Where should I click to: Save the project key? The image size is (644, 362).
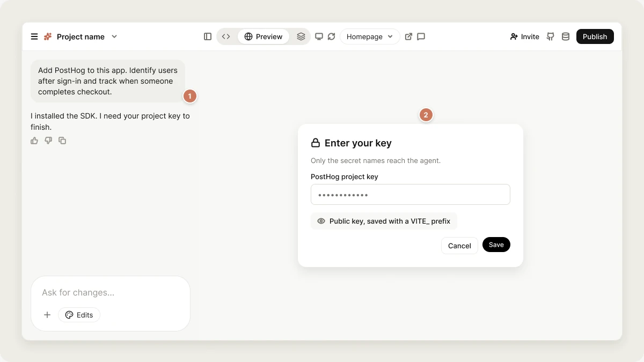[x=496, y=245]
